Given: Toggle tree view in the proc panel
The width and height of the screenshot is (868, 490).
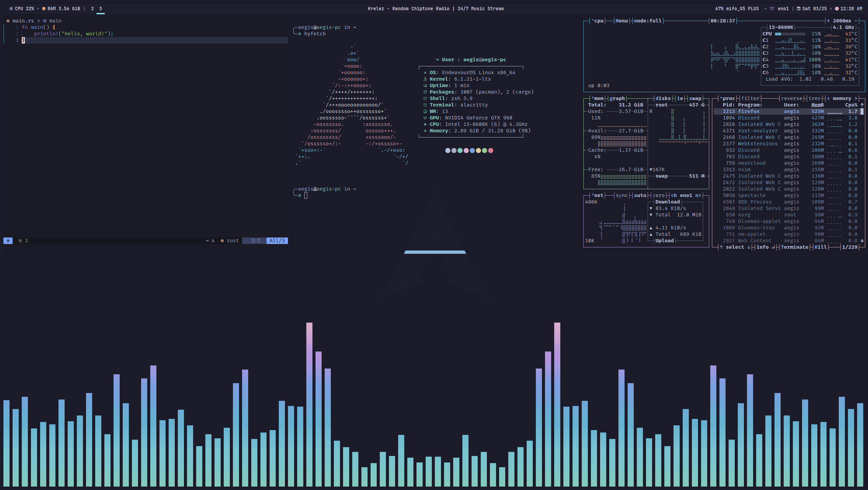Looking at the screenshot, I should (x=815, y=98).
